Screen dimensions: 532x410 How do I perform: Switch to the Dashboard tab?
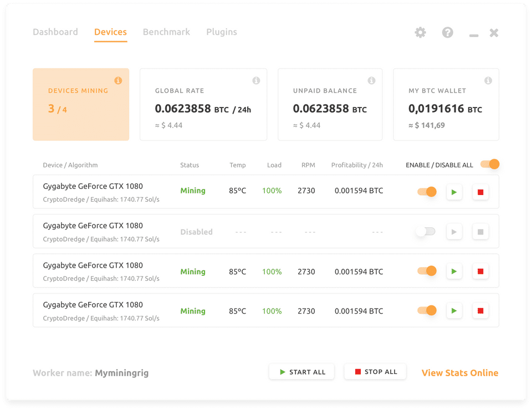pyautogui.click(x=55, y=32)
